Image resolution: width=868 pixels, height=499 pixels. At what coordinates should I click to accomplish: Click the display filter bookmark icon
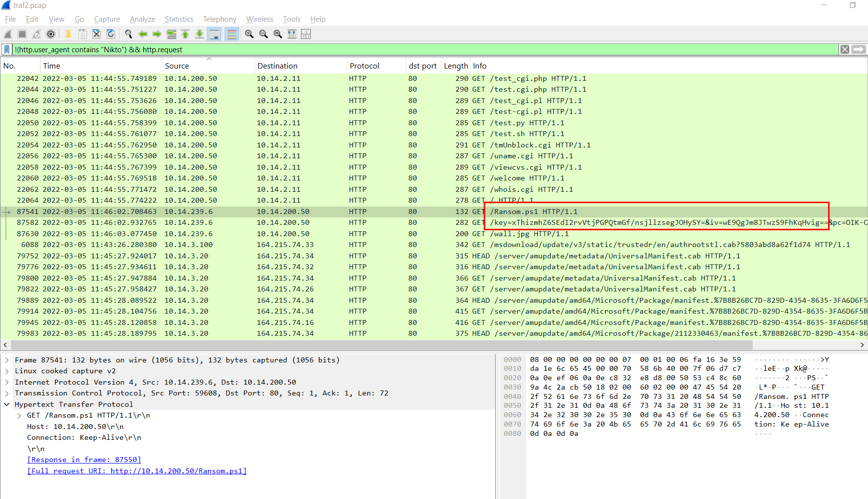tap(7, 49)
